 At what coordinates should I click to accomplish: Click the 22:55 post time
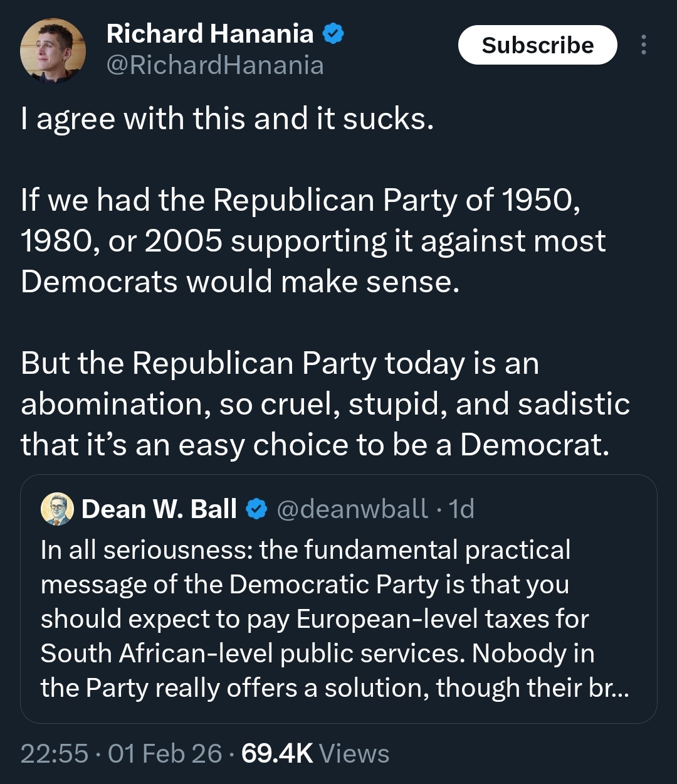tap(54, 753)
